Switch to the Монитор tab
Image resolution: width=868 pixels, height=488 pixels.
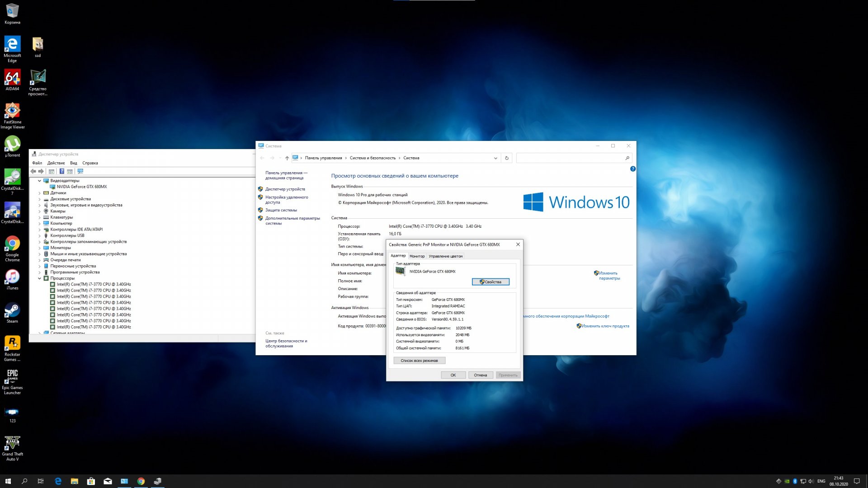(x=417, y=256)
